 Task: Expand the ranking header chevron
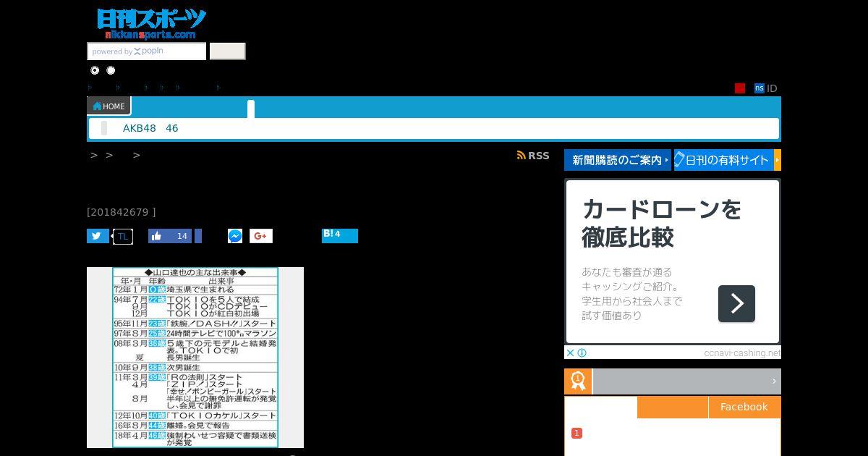(773, 381)
